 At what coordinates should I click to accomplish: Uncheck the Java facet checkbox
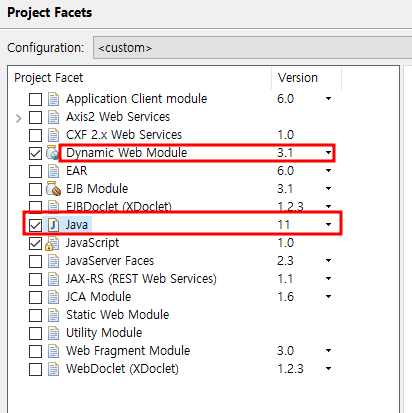point(35,225)
